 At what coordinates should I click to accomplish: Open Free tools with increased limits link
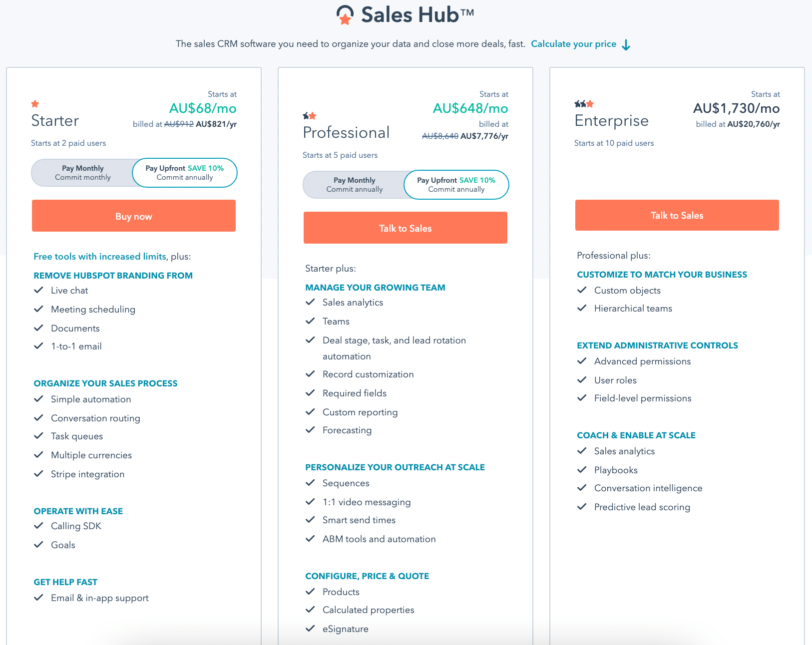(100, 257)
